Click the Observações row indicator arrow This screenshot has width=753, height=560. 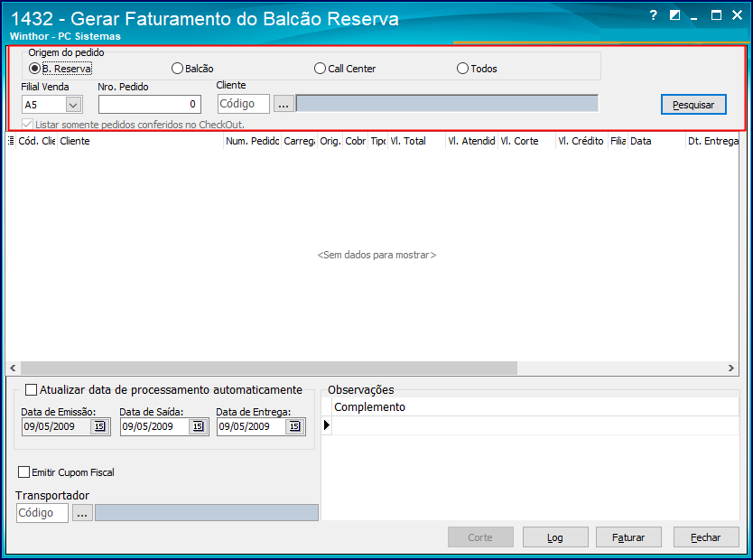(x=327, y=425)
